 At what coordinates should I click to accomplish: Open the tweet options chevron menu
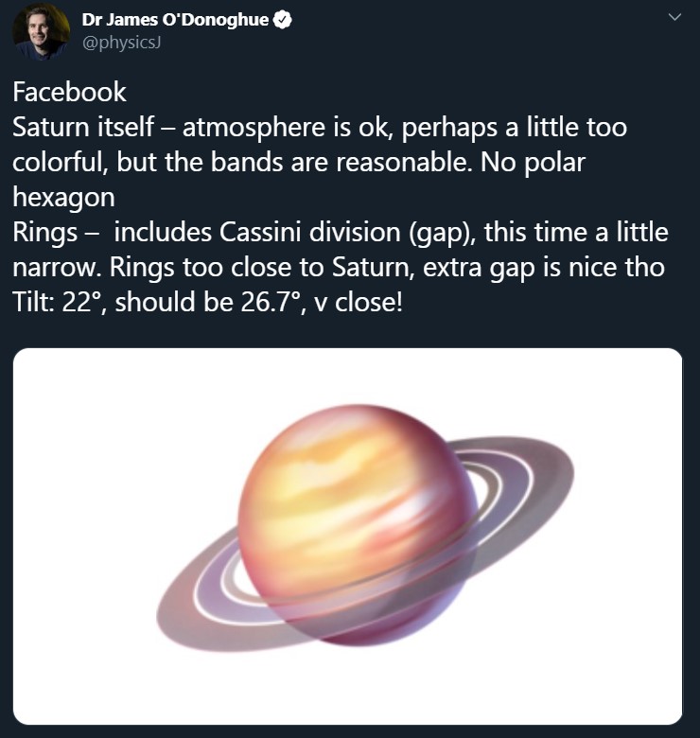pos(674,18)
